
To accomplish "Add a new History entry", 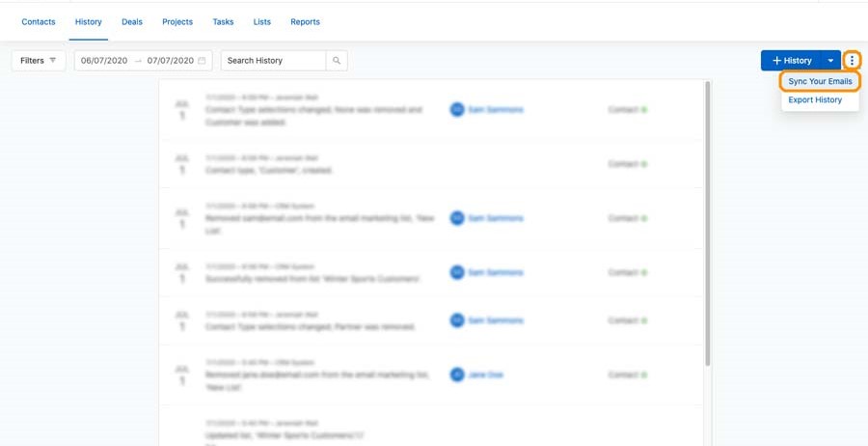I will point(791,61).
